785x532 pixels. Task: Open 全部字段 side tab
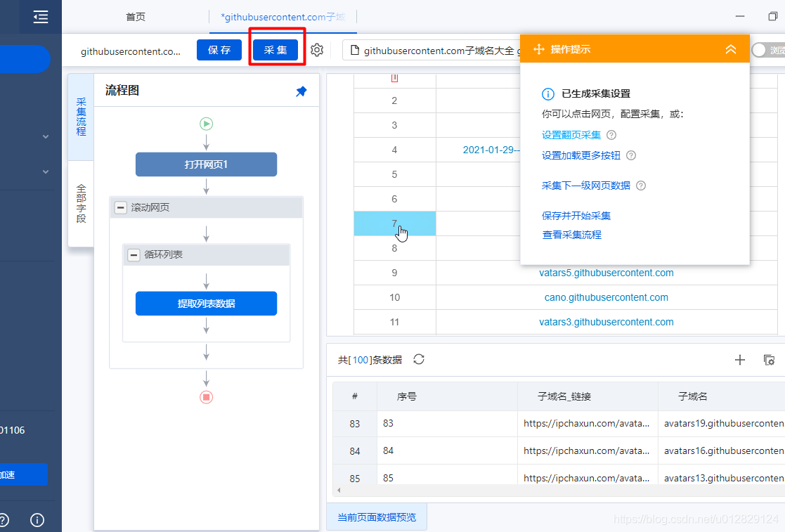tap(81, 203)
